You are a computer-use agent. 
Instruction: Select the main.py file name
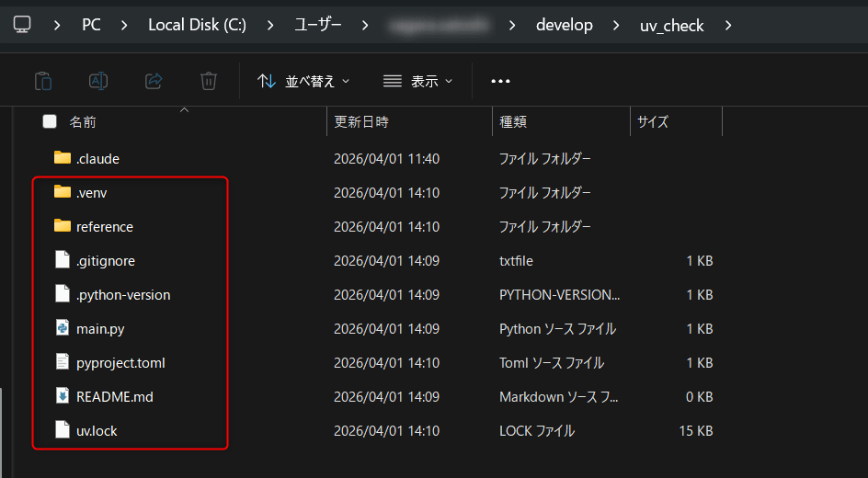coord(100,329)
